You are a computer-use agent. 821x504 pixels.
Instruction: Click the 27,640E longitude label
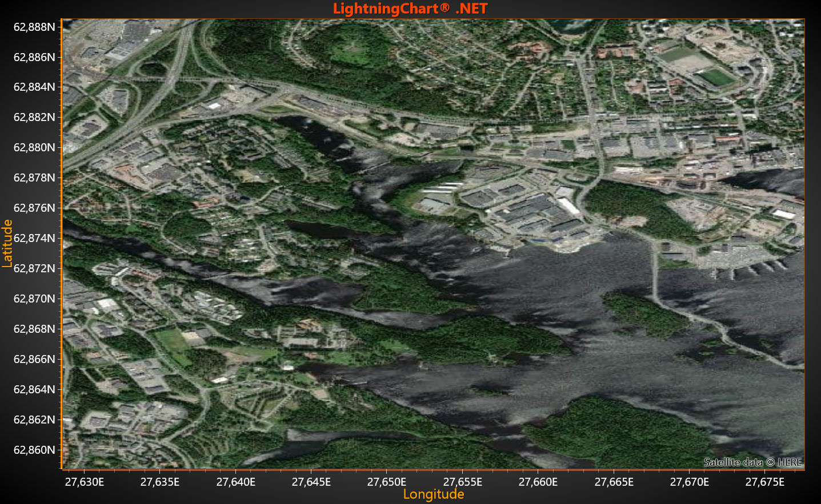point(236,482)
